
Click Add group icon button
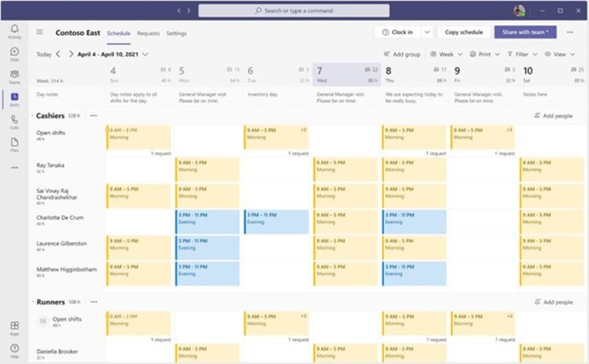[402, 54]
